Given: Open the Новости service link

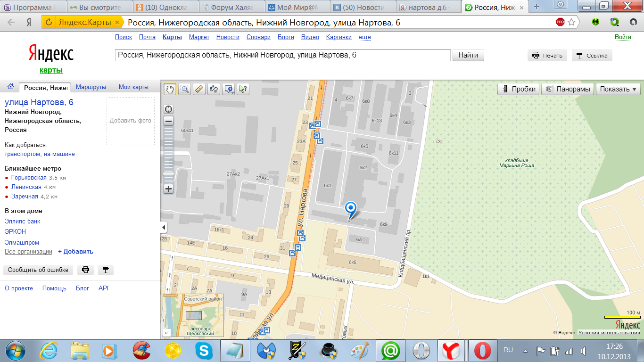Looking at the screenshot, I should tap(228, 37).
